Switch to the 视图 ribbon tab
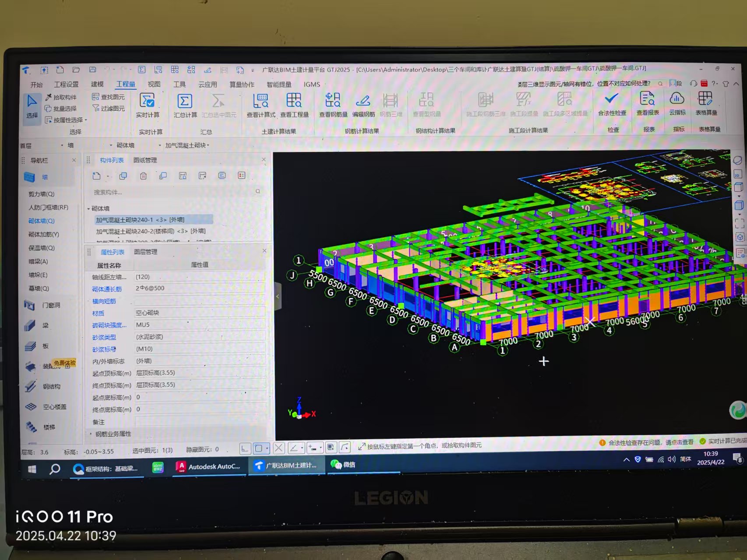 point(154,84)
